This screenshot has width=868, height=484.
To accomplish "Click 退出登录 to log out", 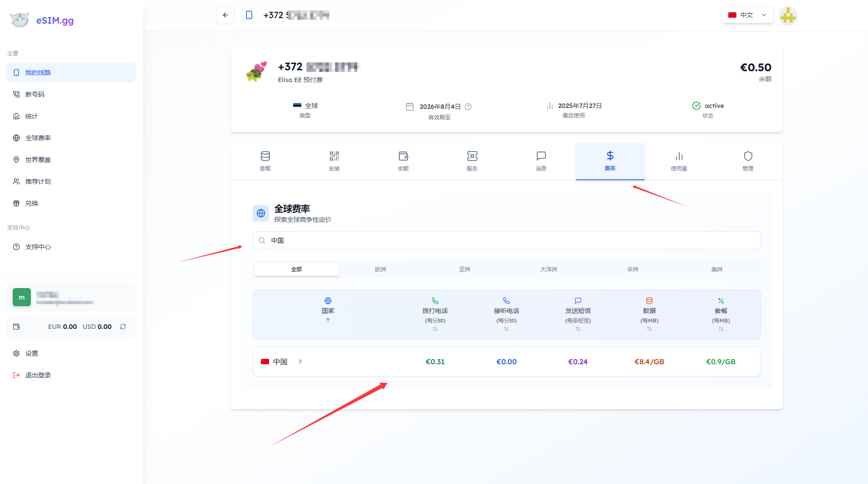I will coord(38,375).
